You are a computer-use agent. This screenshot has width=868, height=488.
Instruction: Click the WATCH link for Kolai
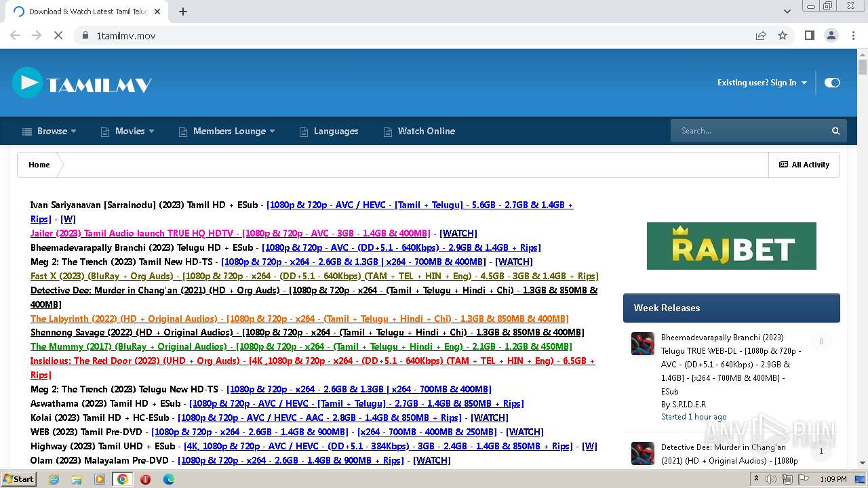click(490, 418)
